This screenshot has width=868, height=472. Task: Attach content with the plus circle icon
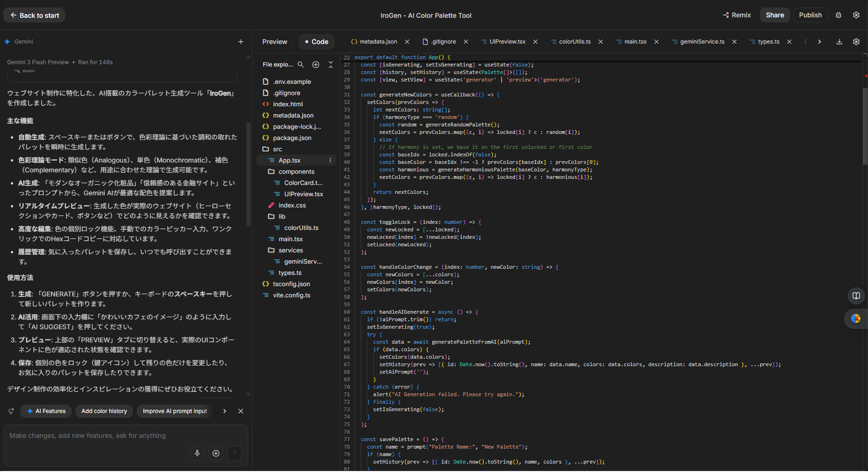coord(216,453)
